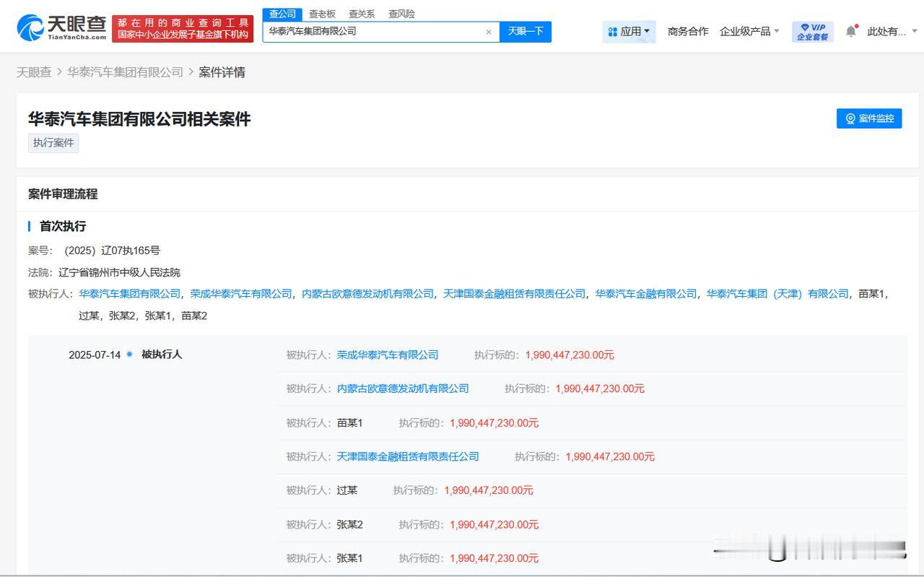
Task: Click the 案件详情 breadcrumb text
Action: point(222,72)
